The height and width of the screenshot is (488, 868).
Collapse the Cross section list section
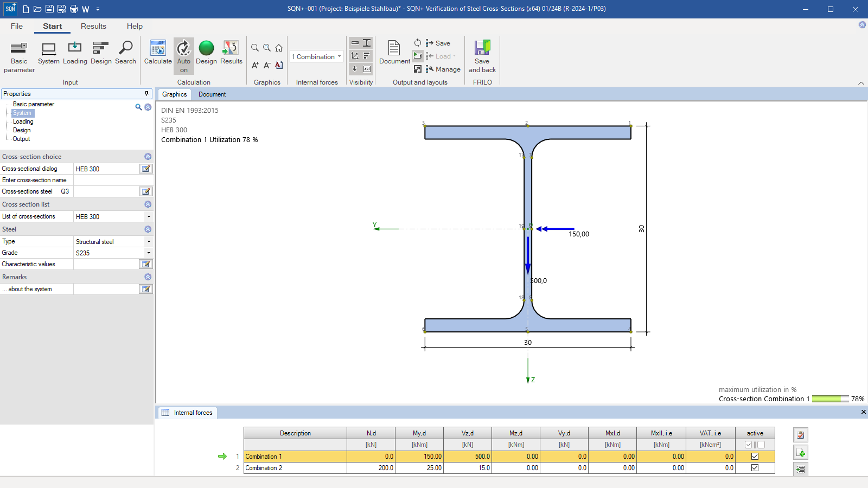[148, 204]
